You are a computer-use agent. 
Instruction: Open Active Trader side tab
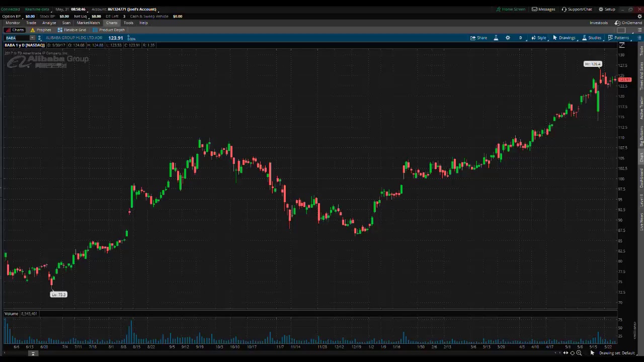[641, 108]
